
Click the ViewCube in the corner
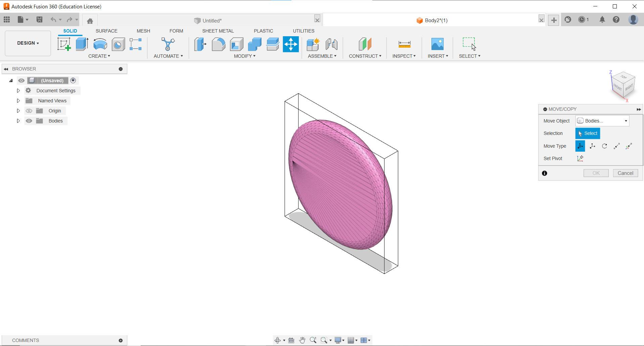[623, 85]
